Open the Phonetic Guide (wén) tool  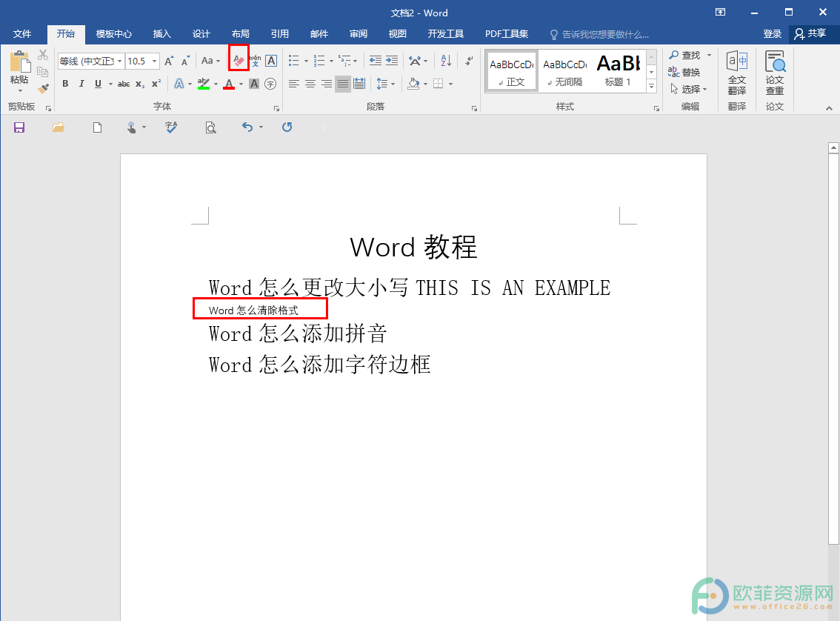point(255,61)
